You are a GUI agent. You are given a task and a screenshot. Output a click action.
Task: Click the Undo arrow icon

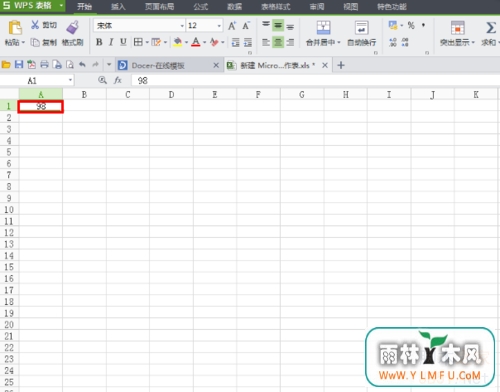(82, 65)
